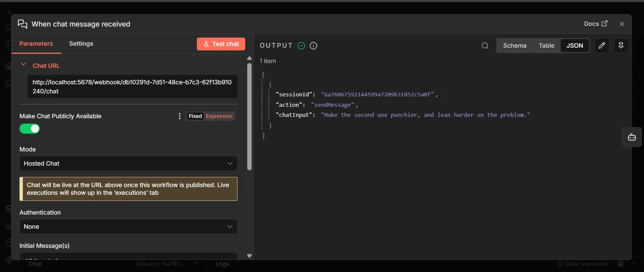Viewport: 644px width, 272px height.
Task: Open the Docs link
Action: click(596, 24)
